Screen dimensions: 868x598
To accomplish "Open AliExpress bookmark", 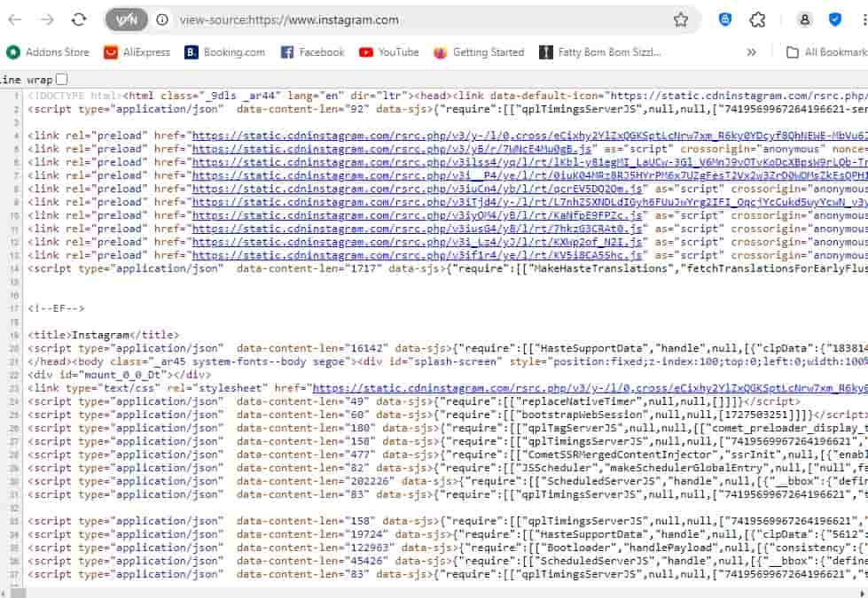I will pos(137,52).
